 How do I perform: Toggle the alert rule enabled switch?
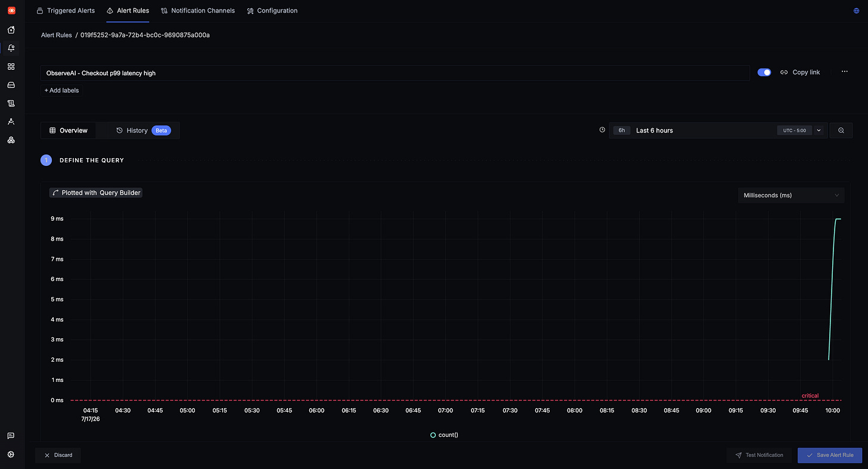(764, 72)
